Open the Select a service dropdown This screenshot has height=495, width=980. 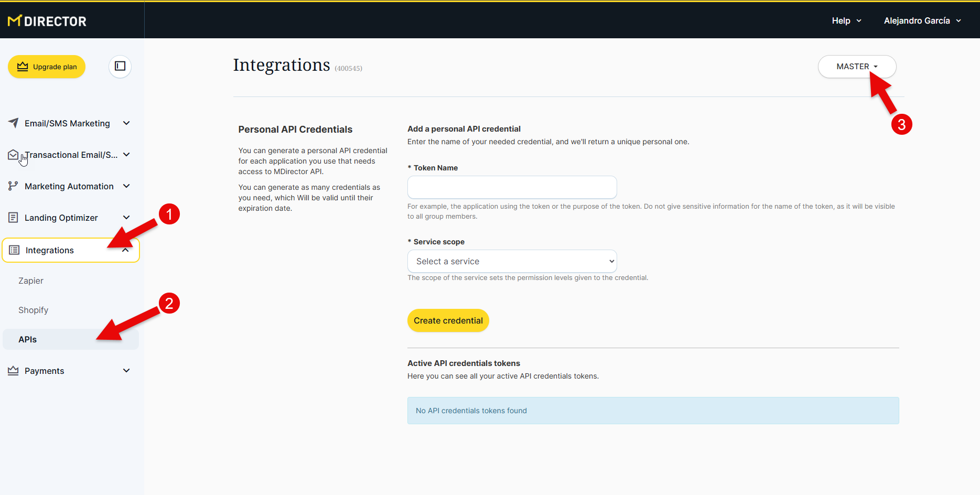click(512, 261)
